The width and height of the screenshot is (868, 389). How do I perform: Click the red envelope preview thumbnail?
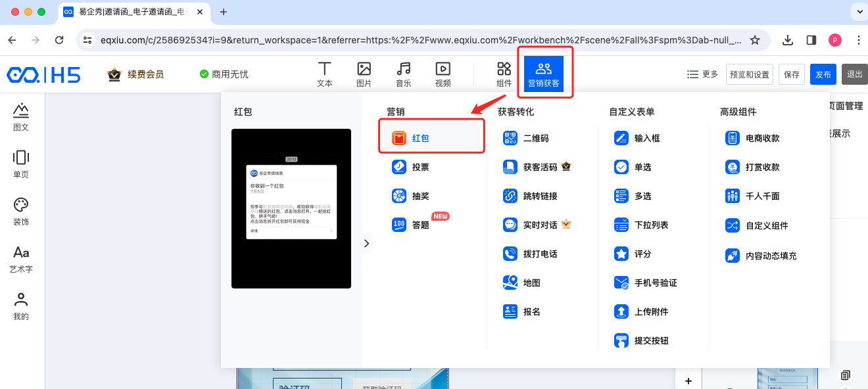point(291,208)
